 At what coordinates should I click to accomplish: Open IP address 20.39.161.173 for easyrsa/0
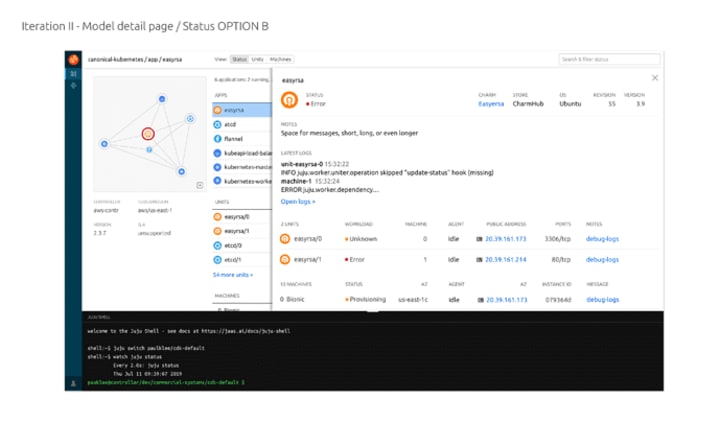click(x=506, y=239)
